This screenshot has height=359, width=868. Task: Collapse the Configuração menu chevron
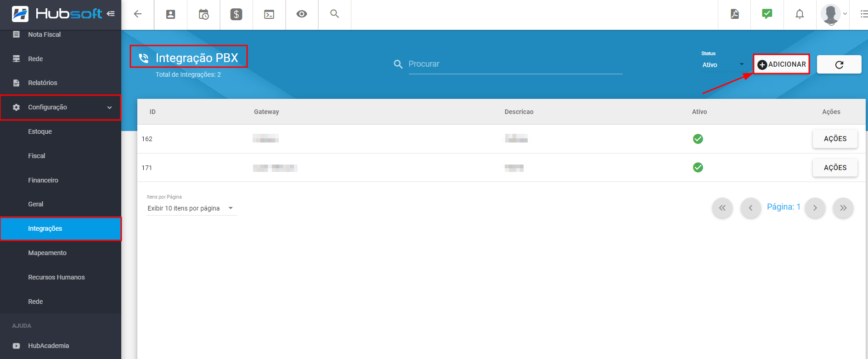(109, 108)
